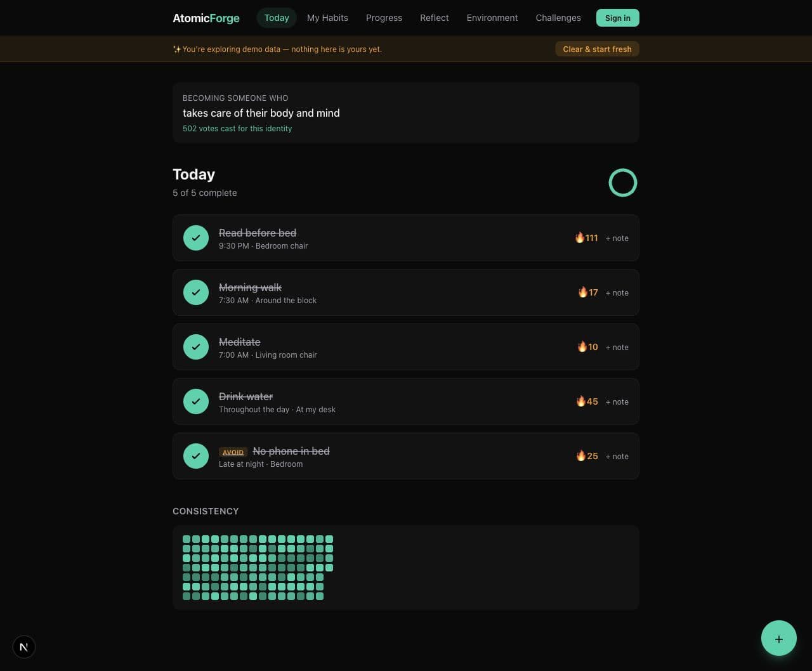Click the floating plus add button
The image size is (812, 671).
coord(779,638)
